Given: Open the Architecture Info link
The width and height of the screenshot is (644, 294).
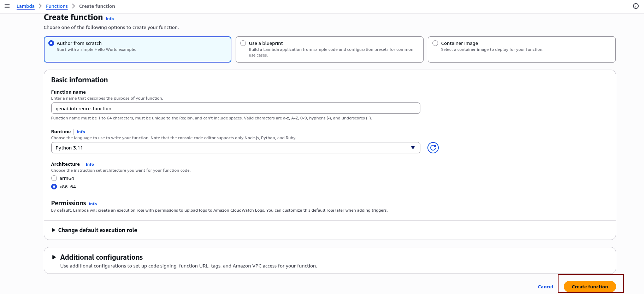Looking at the screenshot, I should pos(90,164).
